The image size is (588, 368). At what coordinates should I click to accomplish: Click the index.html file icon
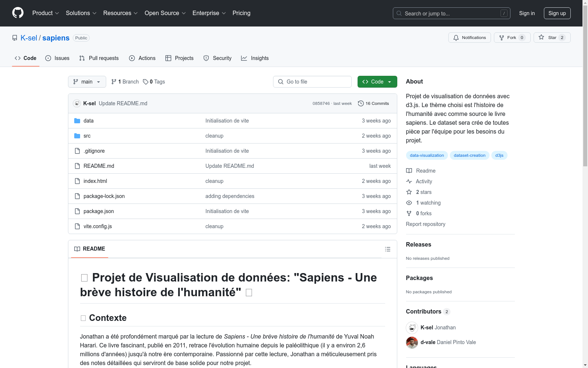[77, 181]
